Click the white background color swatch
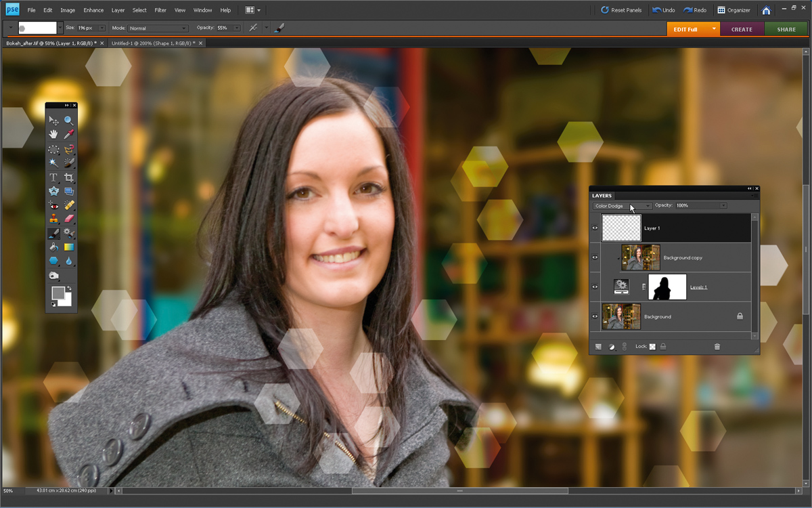812x508 pixels. pos(66,301)
